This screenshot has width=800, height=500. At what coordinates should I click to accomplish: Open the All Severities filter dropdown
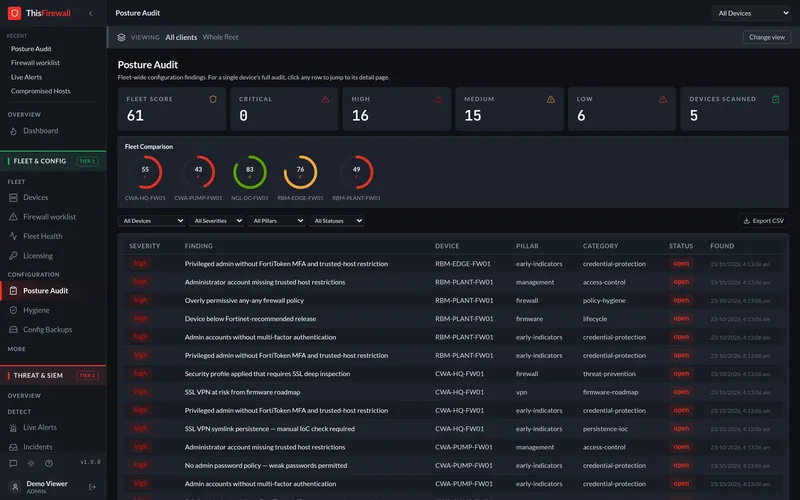[x=216, y=221]
